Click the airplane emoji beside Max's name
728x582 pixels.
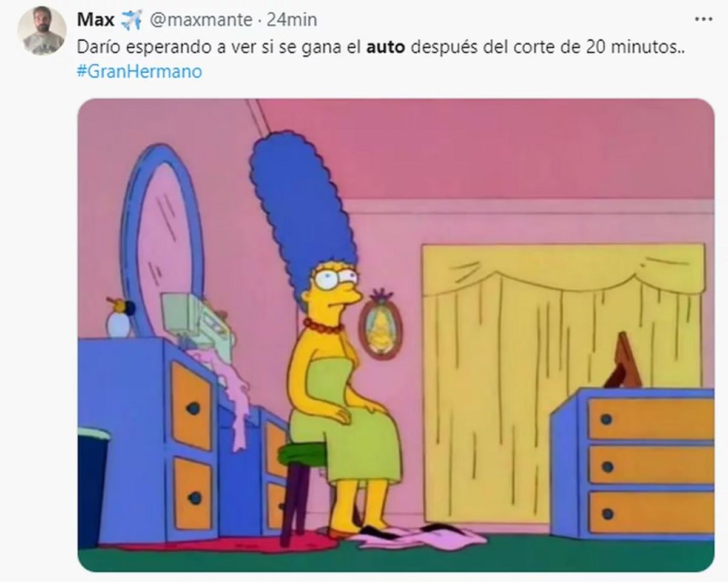[x=131, y=20]
